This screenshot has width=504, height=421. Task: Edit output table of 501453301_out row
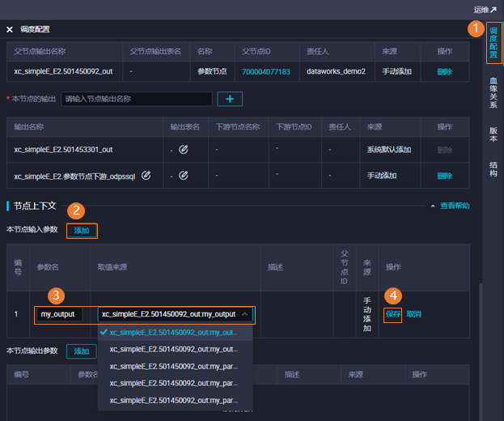[x=184, y=150]
